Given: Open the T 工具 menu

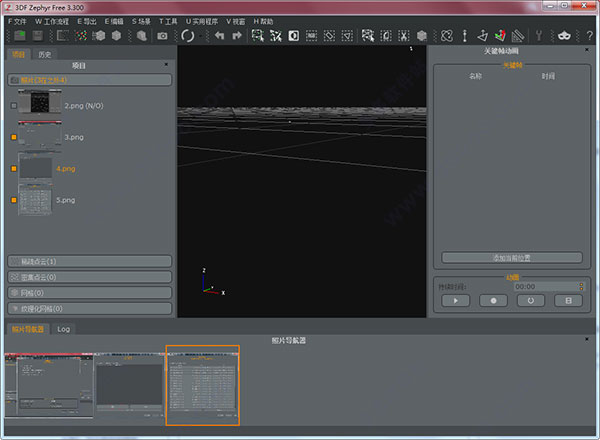Looking at the screenshot, I should (x=168, y=21).
